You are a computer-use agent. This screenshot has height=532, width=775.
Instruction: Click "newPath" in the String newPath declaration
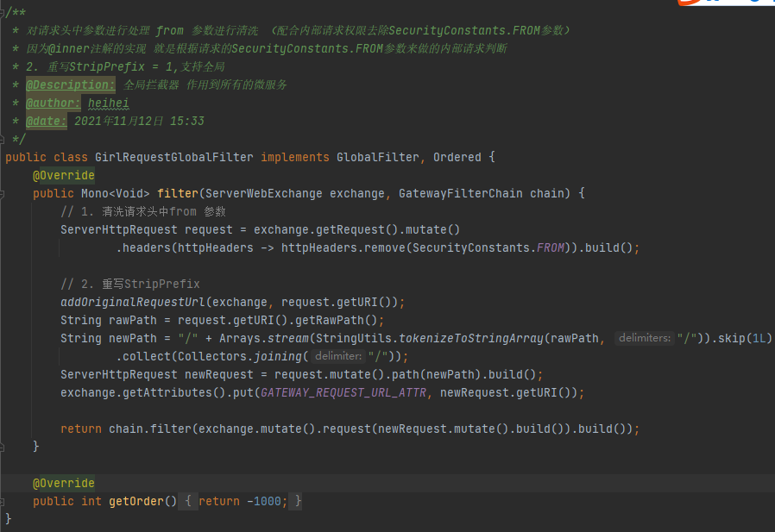point(132,338)
